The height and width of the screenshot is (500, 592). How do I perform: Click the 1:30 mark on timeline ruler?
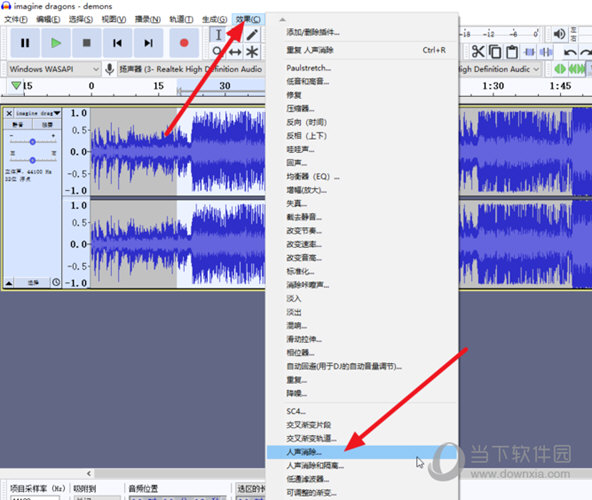pyautogui.click(x=493, y=86)
